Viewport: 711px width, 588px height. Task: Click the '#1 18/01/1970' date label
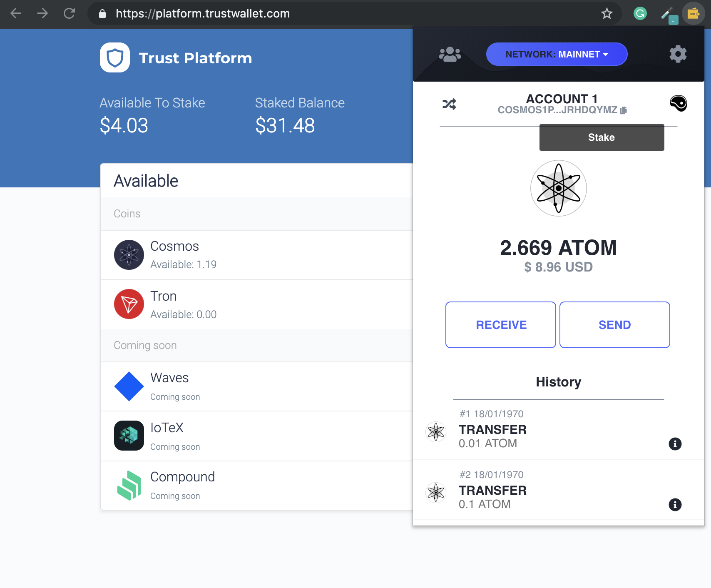(491, 414)
